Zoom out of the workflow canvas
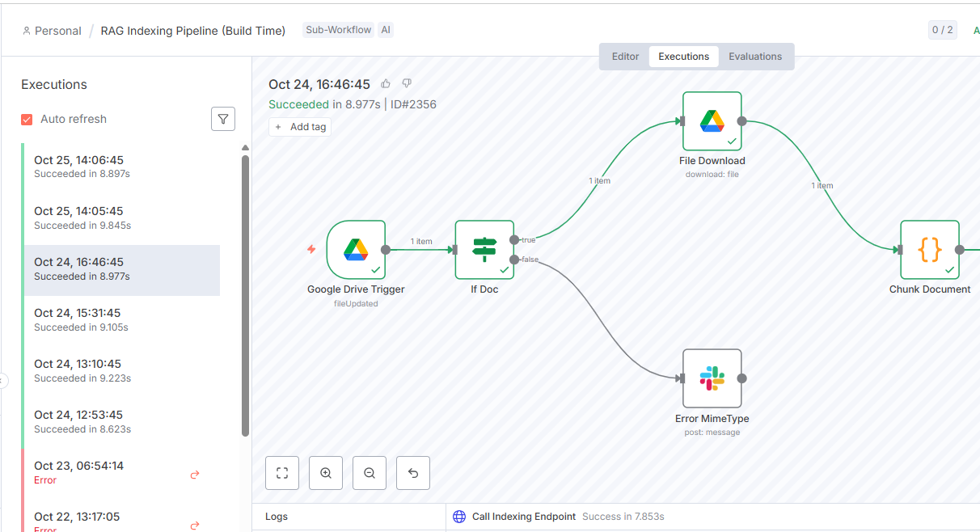Screen dimensions: 980x532 point(369,472)
